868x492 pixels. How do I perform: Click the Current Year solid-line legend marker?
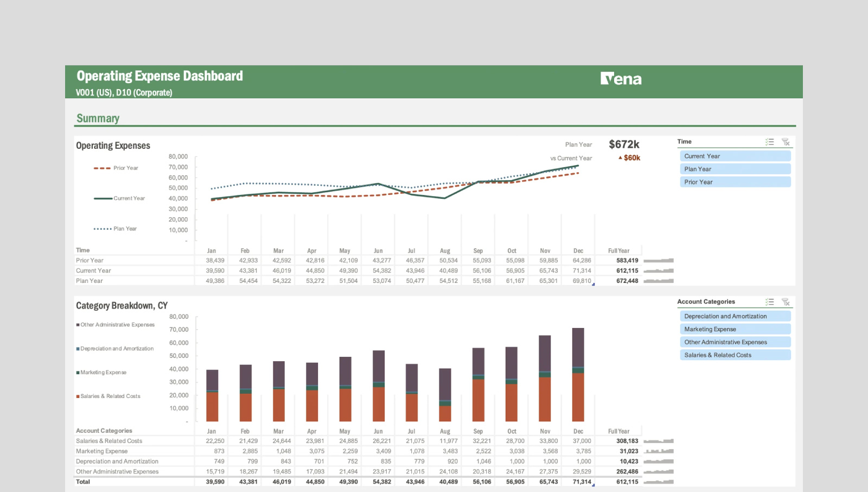coord(103,198)
